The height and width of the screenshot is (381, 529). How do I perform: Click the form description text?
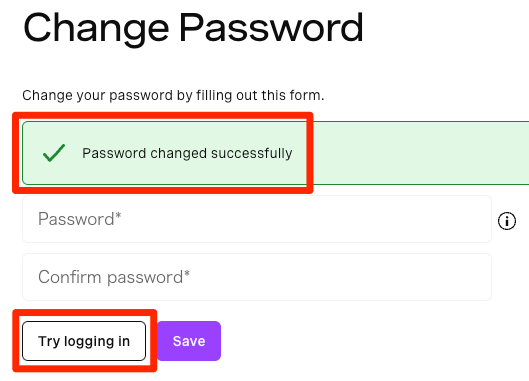pyautogui.click(x=173, y=95)
